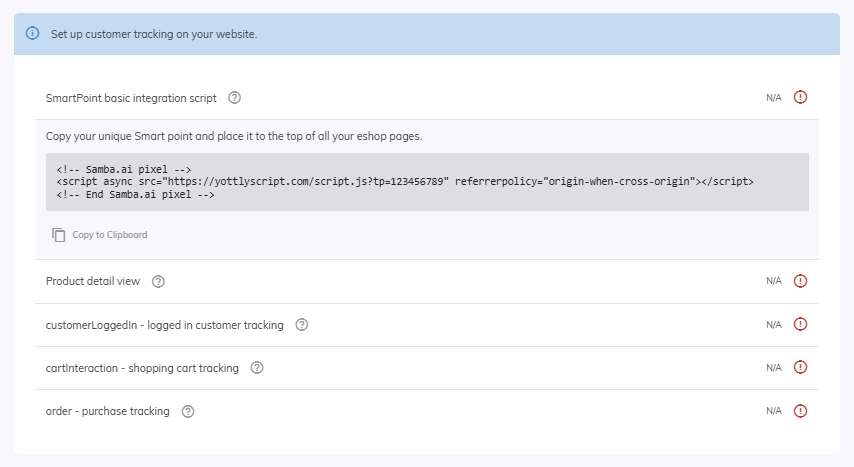Click red warning icon on SmartPoint row

800,98
